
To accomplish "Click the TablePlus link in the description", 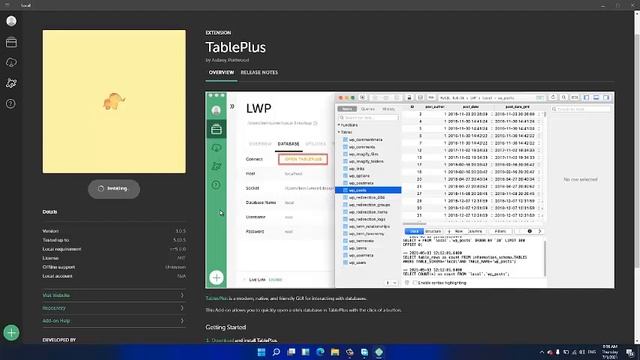I will [216, 298].
